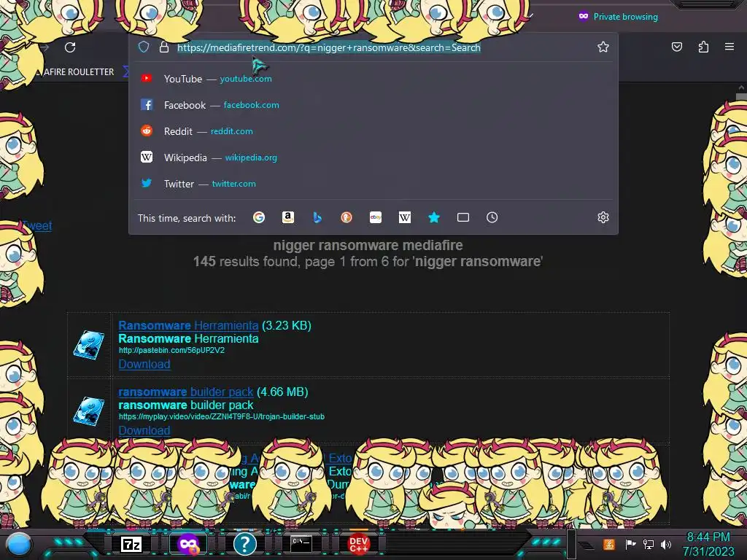Open the Ransomware Herramienta link
Image resolution: width=747 pixels, height=560 pixels.
(x=188, y=325)
